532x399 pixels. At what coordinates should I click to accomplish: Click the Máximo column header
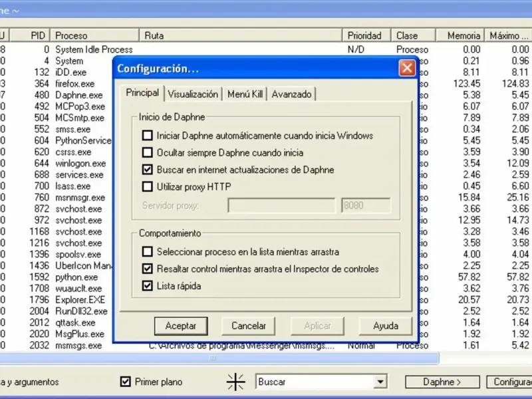(508, 35)
